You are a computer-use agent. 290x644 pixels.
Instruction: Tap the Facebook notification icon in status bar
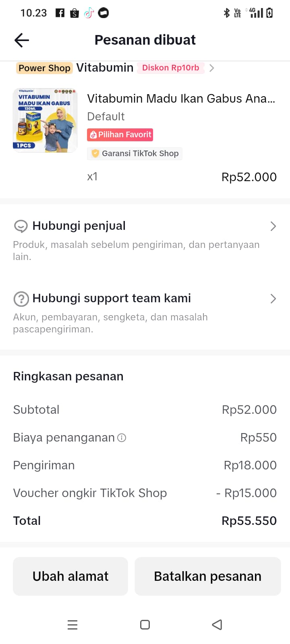click(x=60, y=13)
